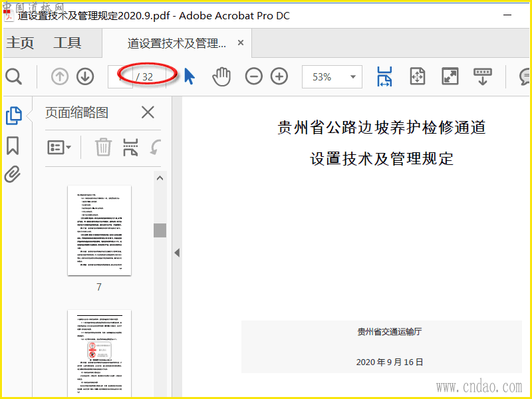The height and width of the screenshot is (399, 532).
Task: Click the text 设置技术及管理规定
Action: pyautogui.click(x=381, y=159)
